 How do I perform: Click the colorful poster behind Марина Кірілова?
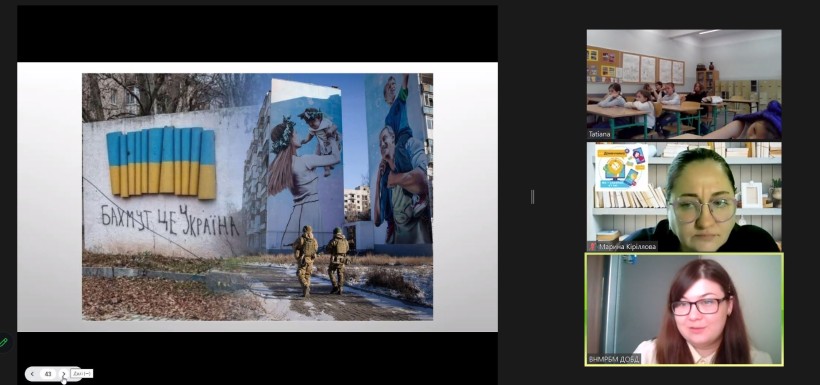click(621, 168)
